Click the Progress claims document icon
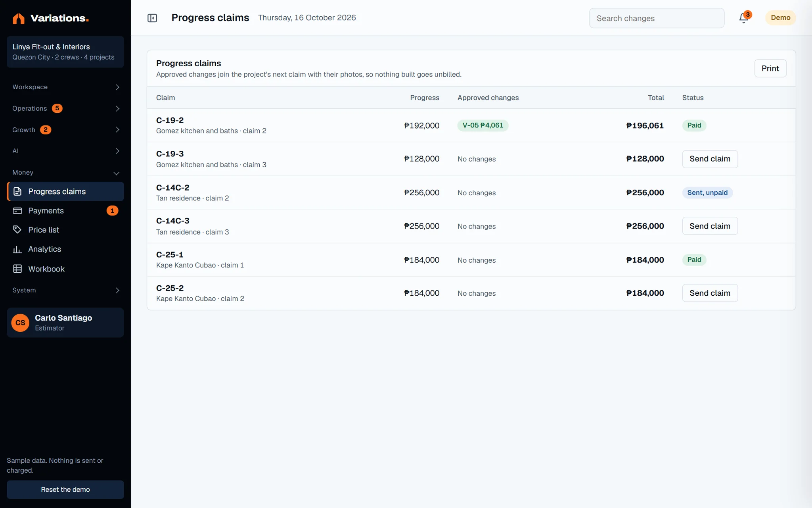This screenshot has height=508, width=812. [x=17, y=191]
